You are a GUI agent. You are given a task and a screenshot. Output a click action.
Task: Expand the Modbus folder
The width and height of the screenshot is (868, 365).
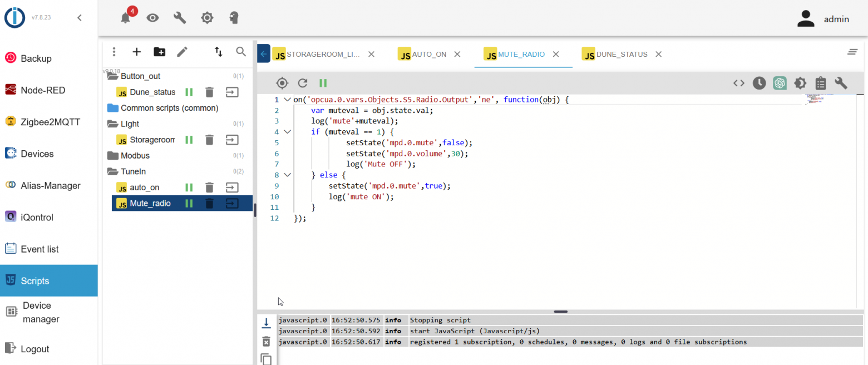113,156
